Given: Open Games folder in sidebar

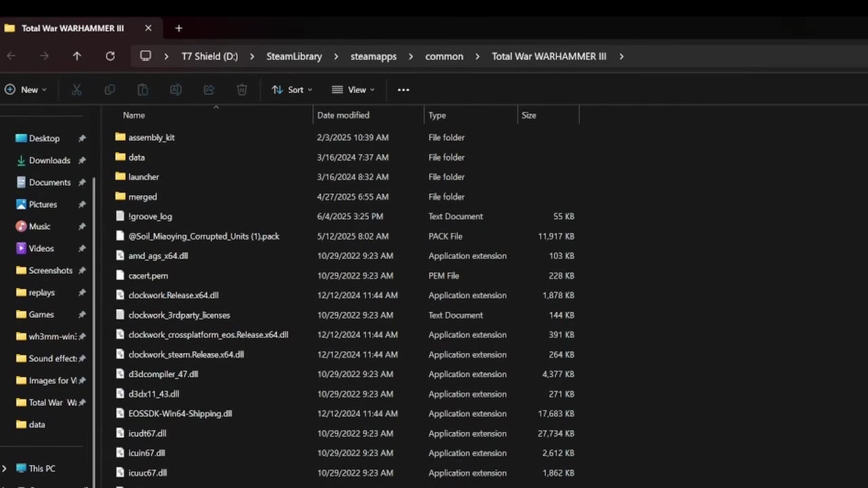Looking at the screenshot, I should pos(41,314).
